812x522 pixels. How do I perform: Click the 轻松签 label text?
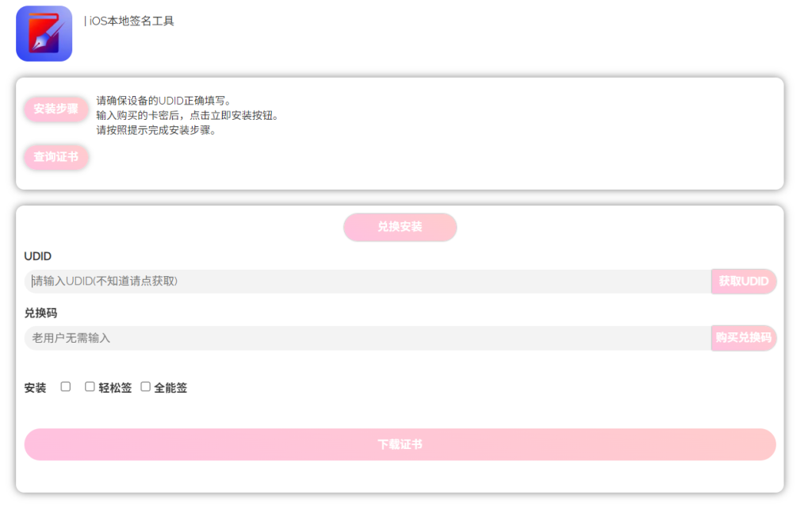point(115,388)
